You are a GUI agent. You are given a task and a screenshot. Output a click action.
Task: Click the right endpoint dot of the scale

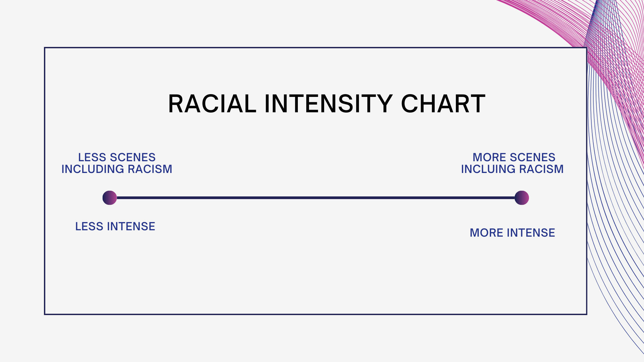[x=522, y=198]
